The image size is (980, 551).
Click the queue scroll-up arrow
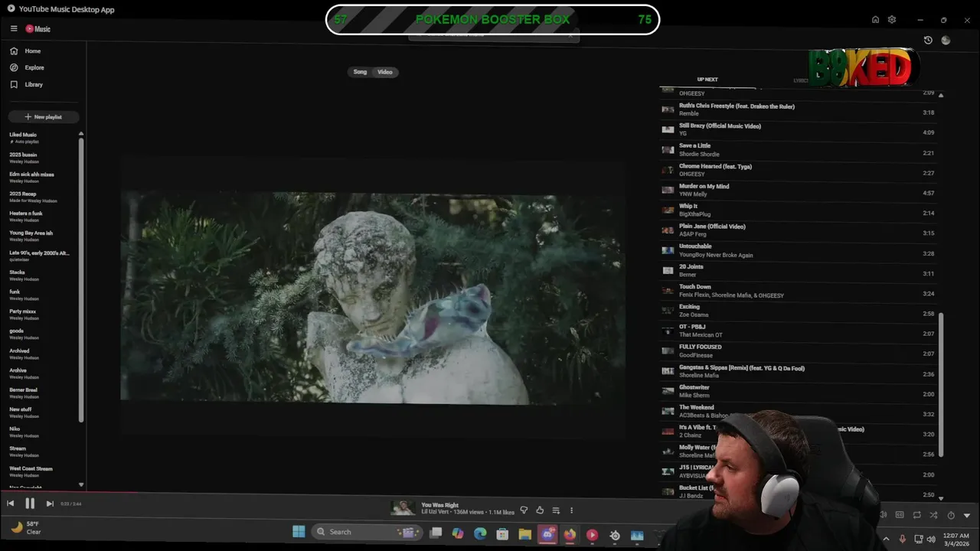(941, 95)
